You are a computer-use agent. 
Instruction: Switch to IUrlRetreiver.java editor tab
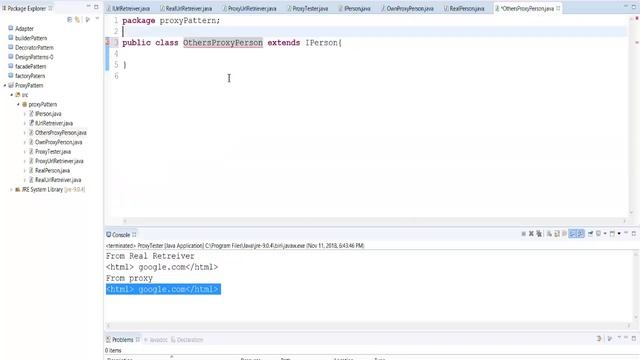point(128,8)
